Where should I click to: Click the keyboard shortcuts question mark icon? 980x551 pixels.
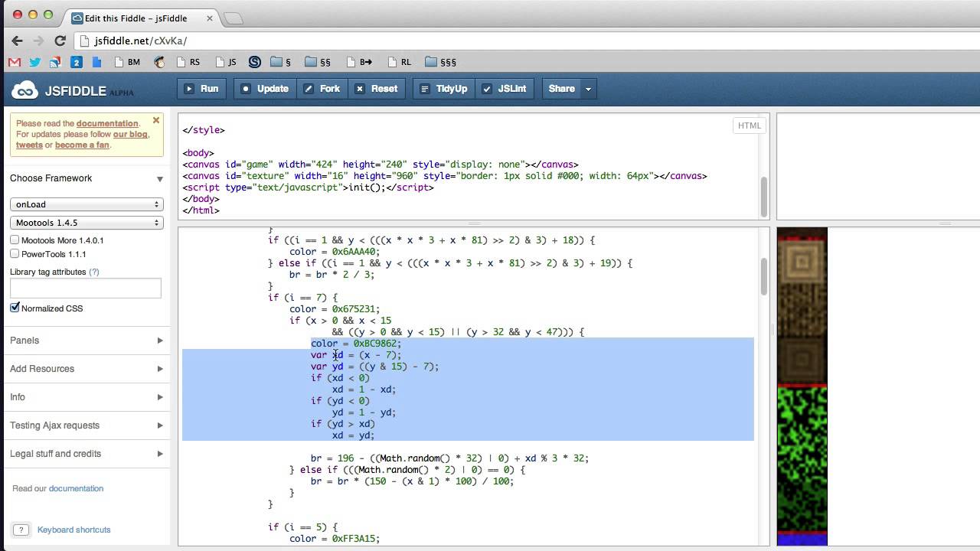[x=21, y=530]
